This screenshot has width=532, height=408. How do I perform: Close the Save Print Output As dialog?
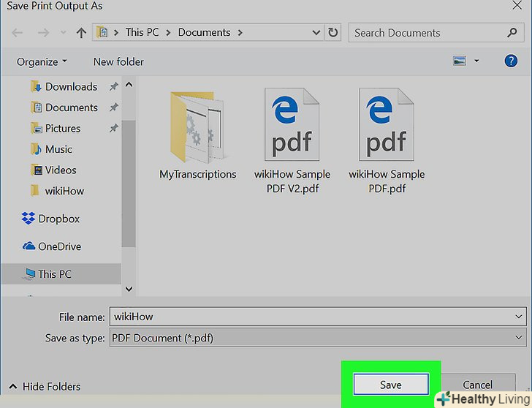(x=517, y=5)
